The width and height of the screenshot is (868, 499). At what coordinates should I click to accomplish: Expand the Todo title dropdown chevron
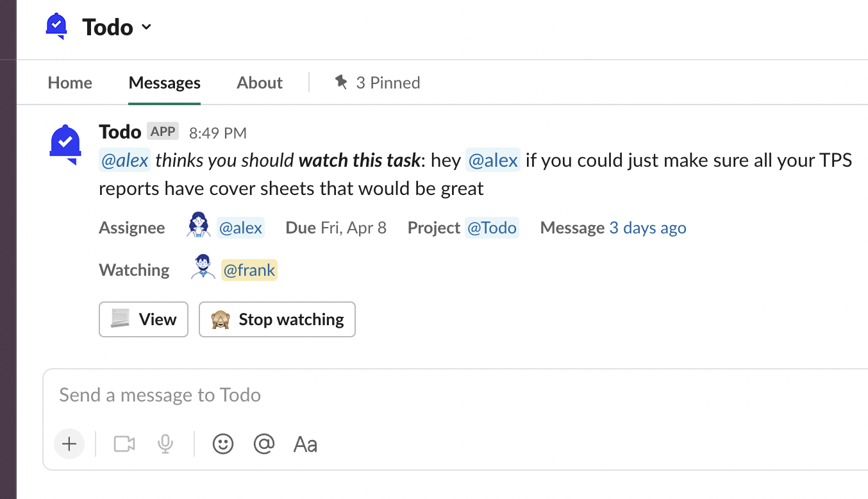(146, 27)
